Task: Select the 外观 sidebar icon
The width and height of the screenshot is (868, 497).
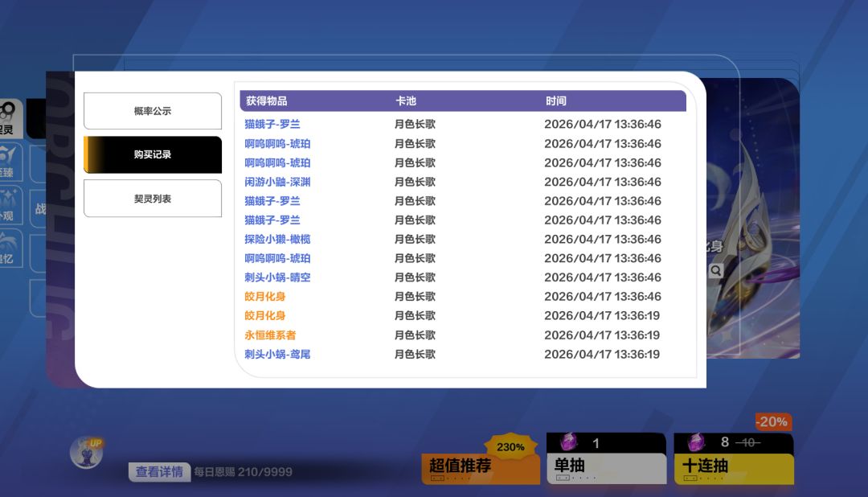Action: (10, 205)
